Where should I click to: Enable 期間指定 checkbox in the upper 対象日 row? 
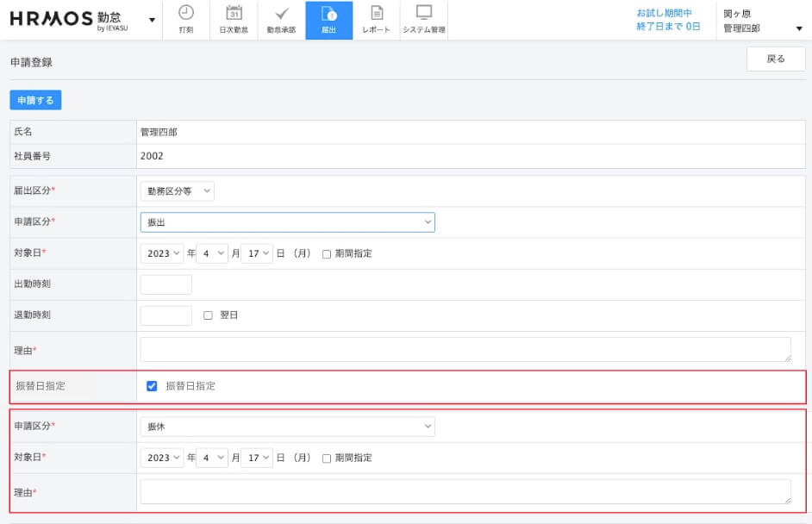click(x=327, y=254)
